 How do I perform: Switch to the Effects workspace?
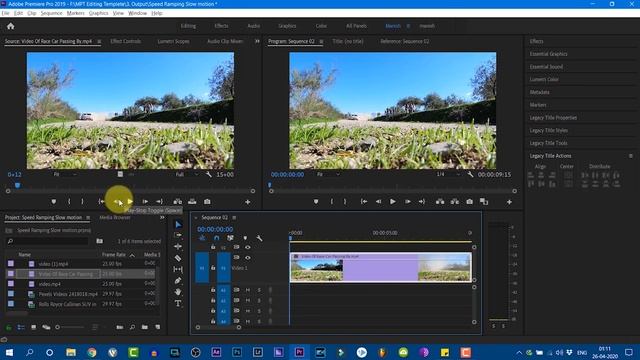coord(221,26)
